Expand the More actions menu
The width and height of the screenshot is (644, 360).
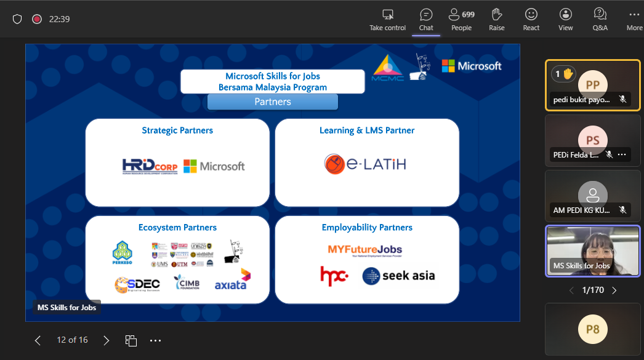[x=634, y=19]
